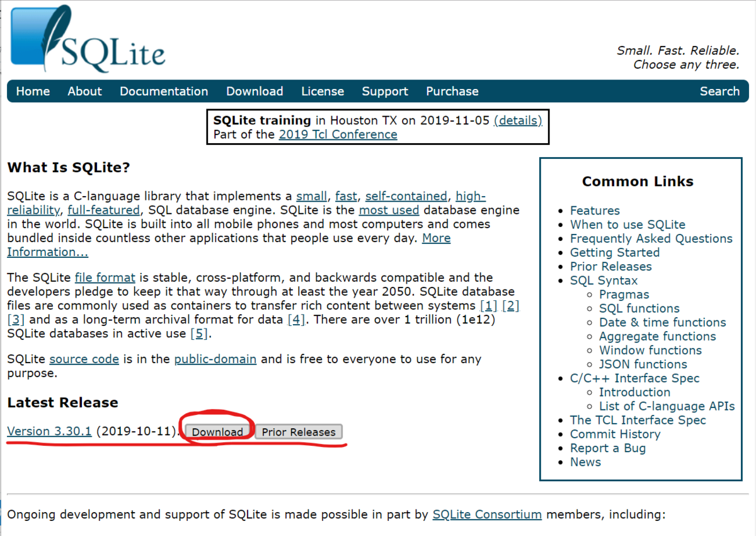Open Download in the navigation bar
This screenshot has height=536, width=756.
pos(255,91)
